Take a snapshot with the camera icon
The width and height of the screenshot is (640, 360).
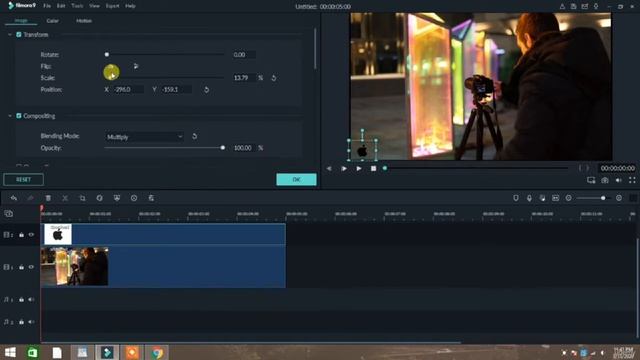click(605, 180)
